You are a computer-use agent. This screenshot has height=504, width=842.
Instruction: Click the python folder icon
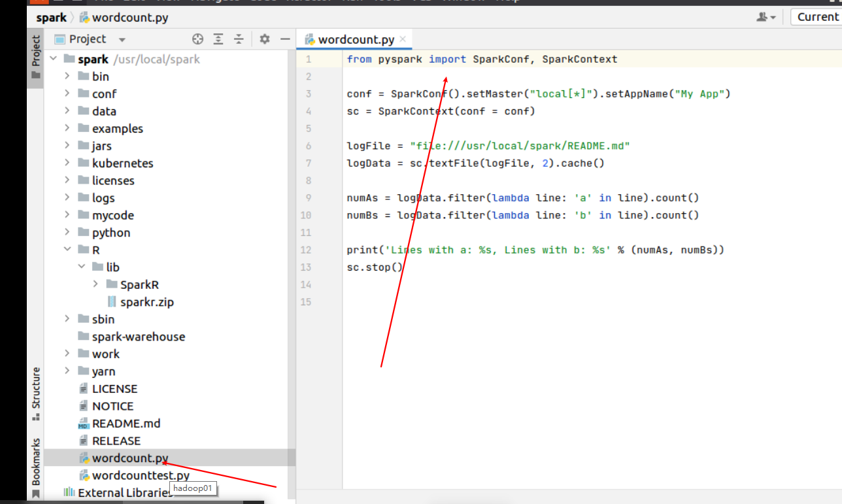point(83,232)
